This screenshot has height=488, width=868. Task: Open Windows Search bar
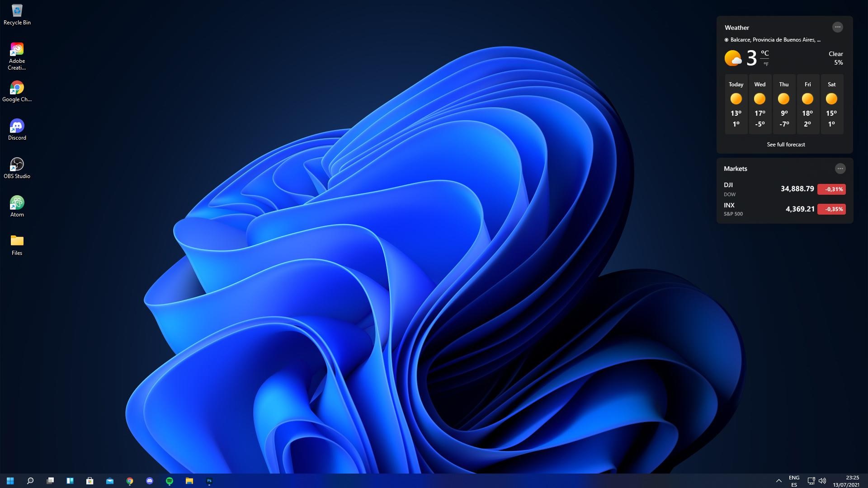[30, 481]
